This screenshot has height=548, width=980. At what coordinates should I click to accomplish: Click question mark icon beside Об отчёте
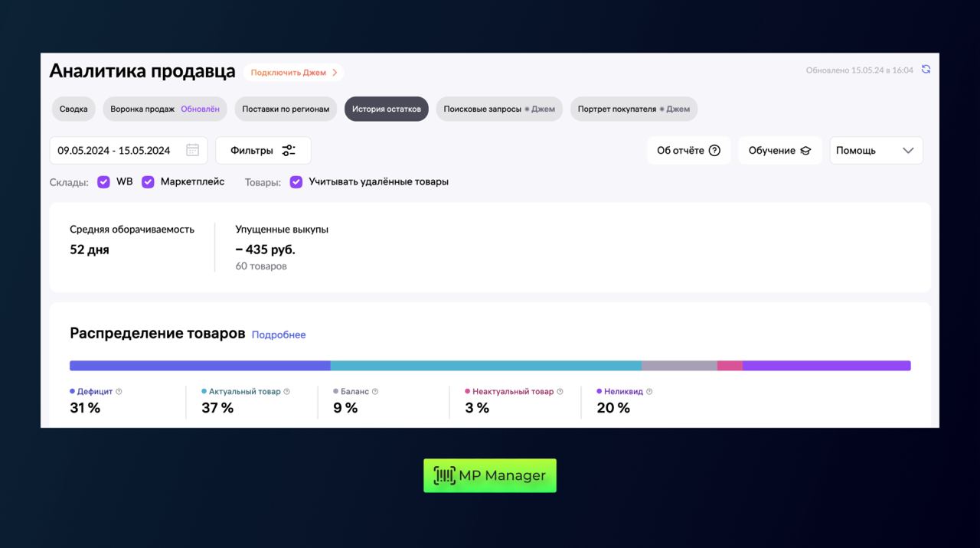(714, 151)
